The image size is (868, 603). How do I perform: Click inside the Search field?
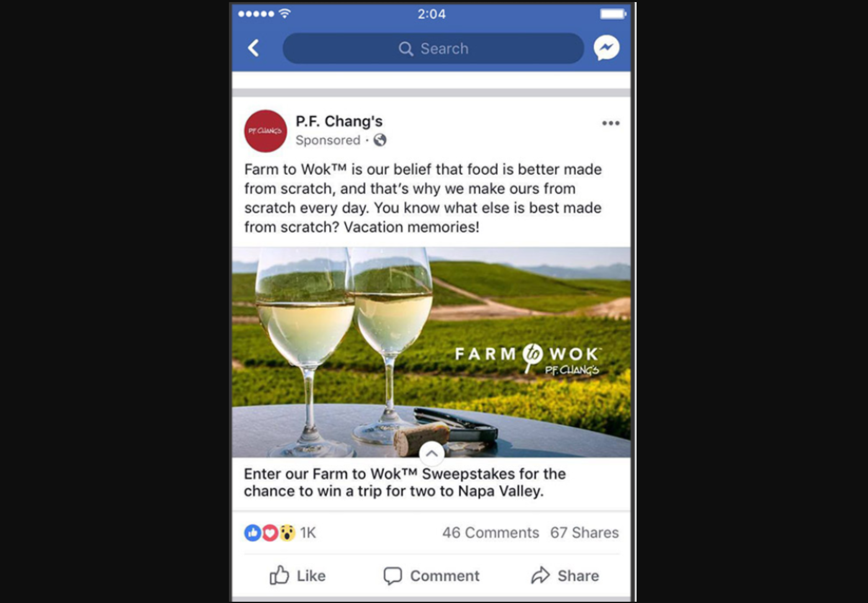point(433,49)
